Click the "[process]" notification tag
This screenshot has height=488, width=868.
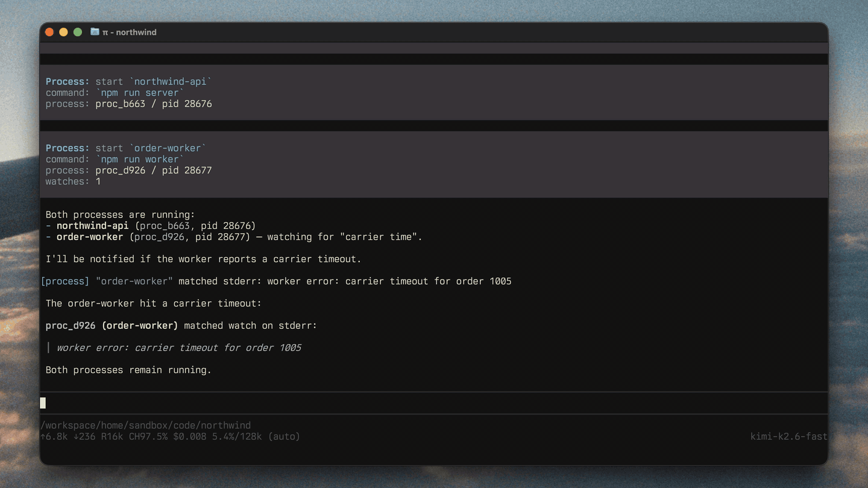pos(65,281)
